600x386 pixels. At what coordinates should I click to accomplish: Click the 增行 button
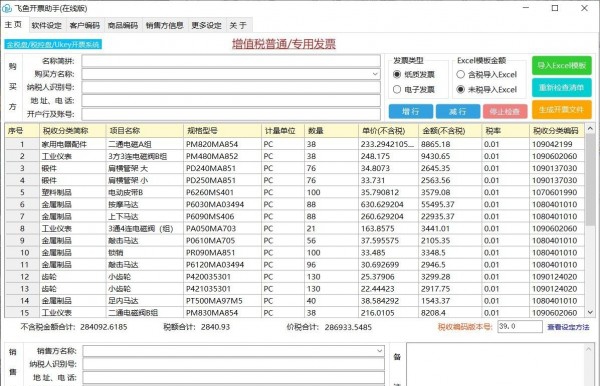pyautogui.click(x=411, y=111)
